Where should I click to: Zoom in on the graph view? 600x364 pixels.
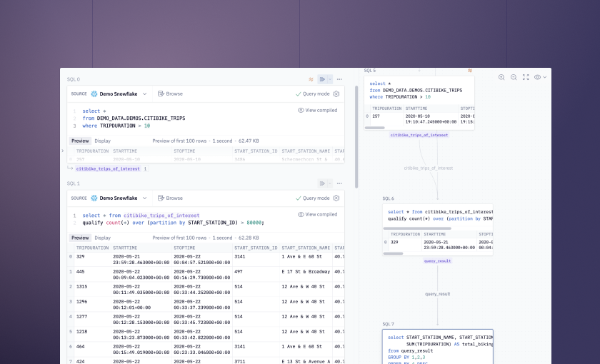[x=501, y=77]
